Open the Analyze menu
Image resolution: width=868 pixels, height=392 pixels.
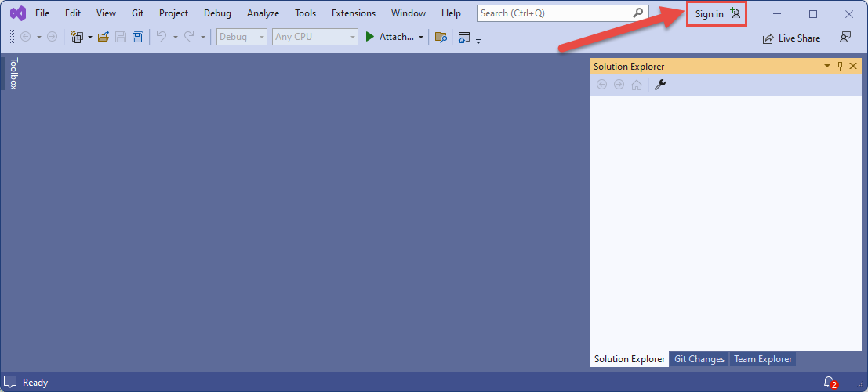263,13
